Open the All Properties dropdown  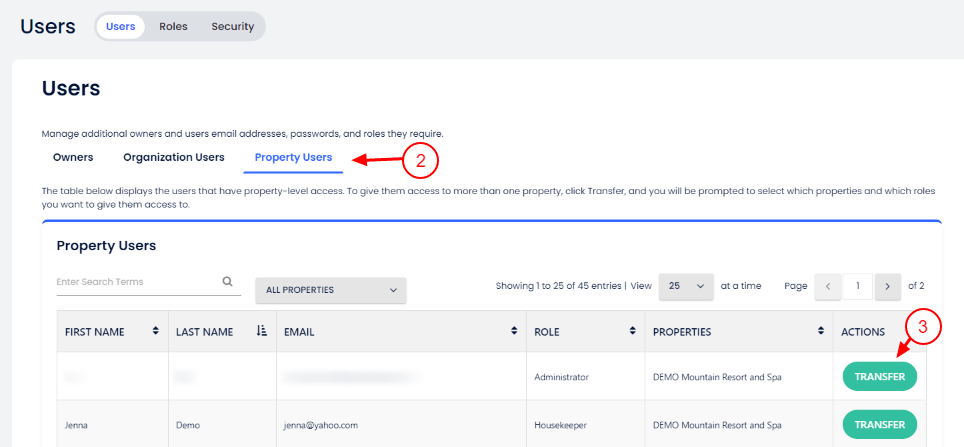pos(331,290)
